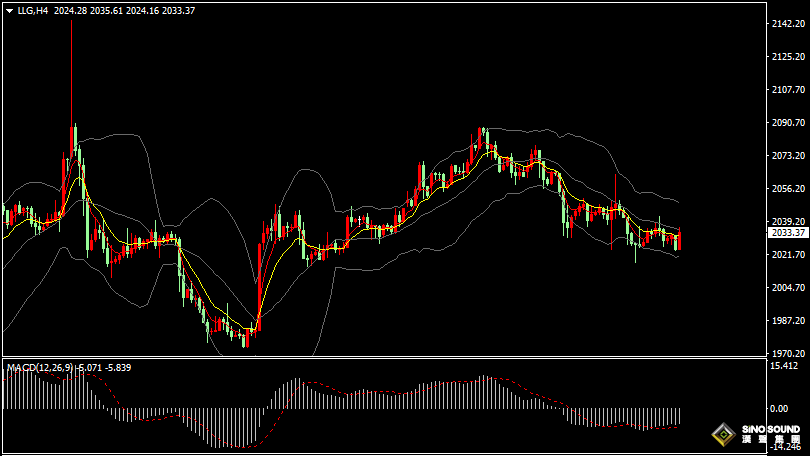Click the triangle arrow beside LLG,H4
The image size is (810, 456).
(8, 10)
